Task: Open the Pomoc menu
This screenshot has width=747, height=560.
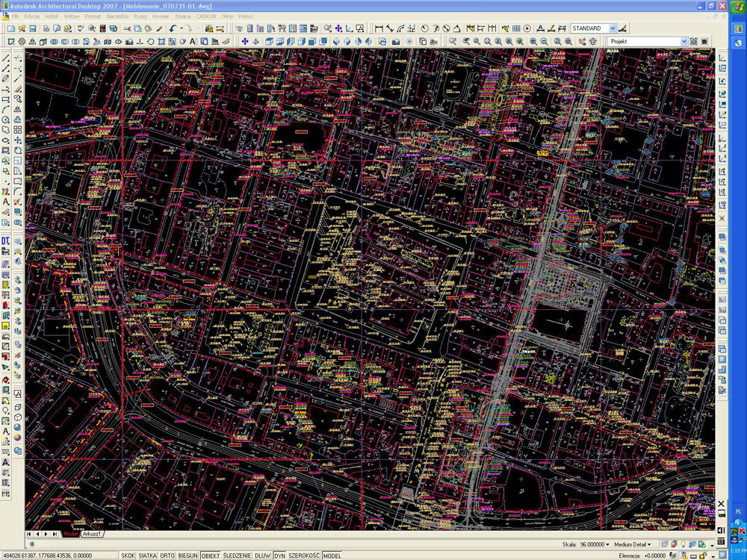Action: pos(246,16)
